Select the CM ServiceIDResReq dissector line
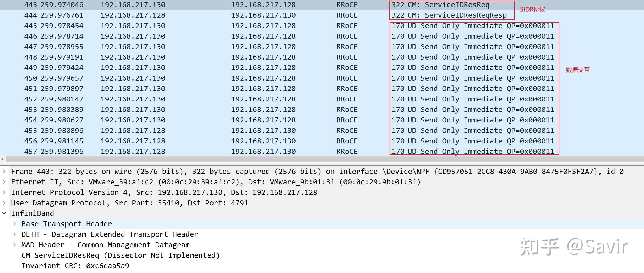Screen dimensions: 644x273 pos(120,255)
